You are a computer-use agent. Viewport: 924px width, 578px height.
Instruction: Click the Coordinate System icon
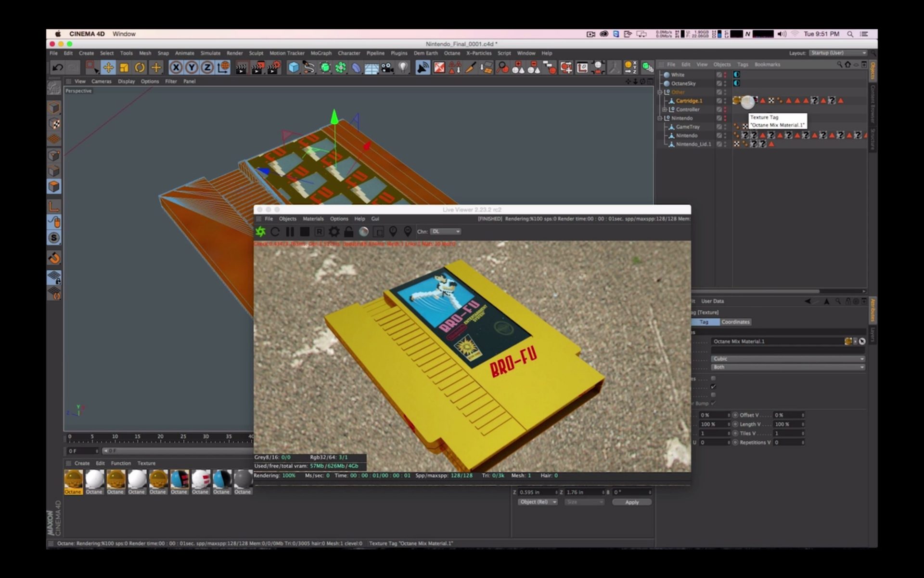pos(223,67)
